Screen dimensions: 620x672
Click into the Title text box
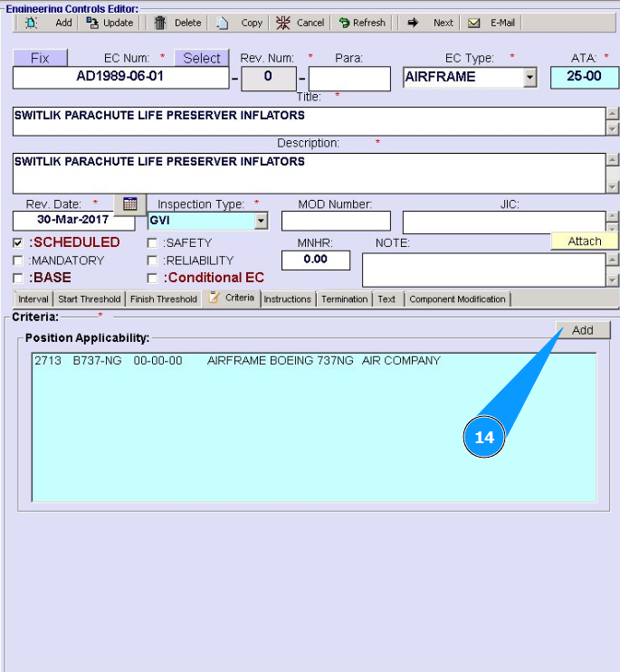(x=309, y=121)
